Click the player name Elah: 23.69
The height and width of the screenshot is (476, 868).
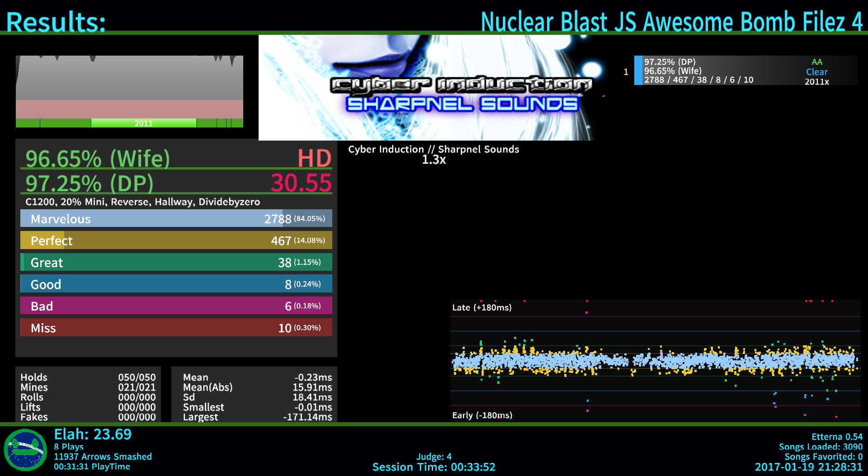click(93, 434)
